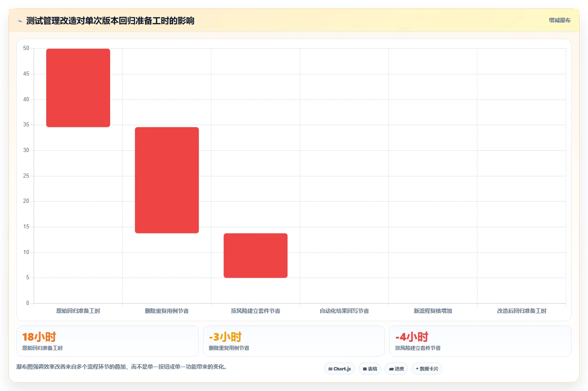Screen dimensions: 588x391
Task: Click the lightning icon beside the chart title
Action: [20, 21]
